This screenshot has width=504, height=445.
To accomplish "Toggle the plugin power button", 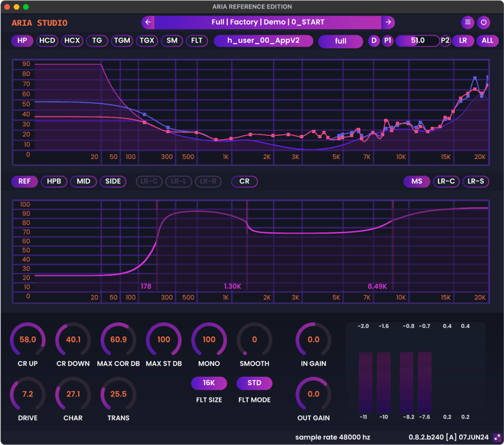I will pyautogui.click(x=483, y=22).
